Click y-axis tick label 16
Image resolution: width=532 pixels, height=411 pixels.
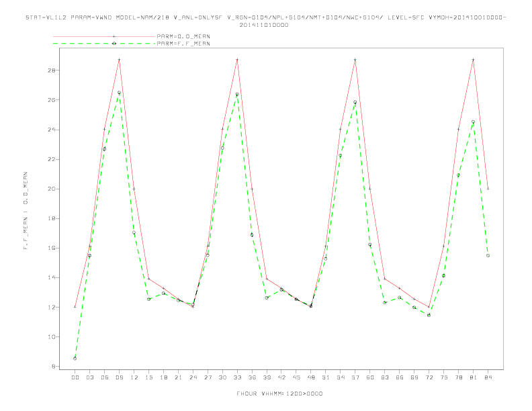[52, 248]
